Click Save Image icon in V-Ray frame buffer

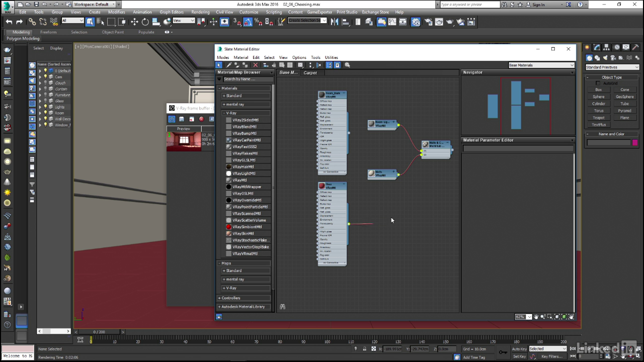coord(182,119)
